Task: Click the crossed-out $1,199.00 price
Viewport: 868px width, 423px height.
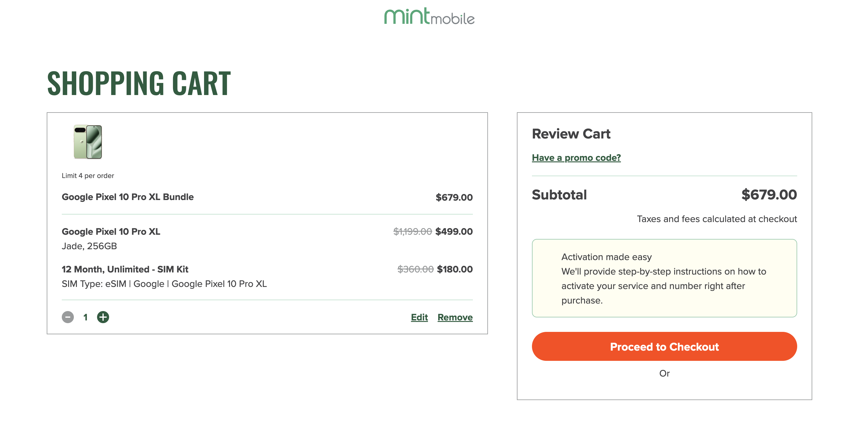Action: [412, 231]
